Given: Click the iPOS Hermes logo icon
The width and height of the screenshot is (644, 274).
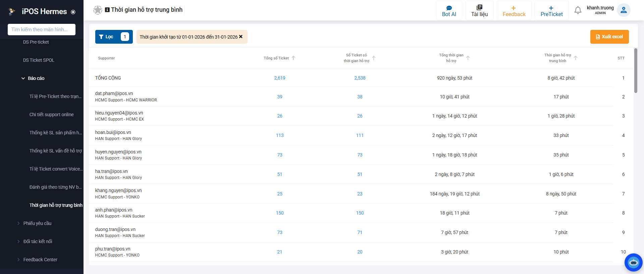Looking at the screenshot, I should pos(12,11).
